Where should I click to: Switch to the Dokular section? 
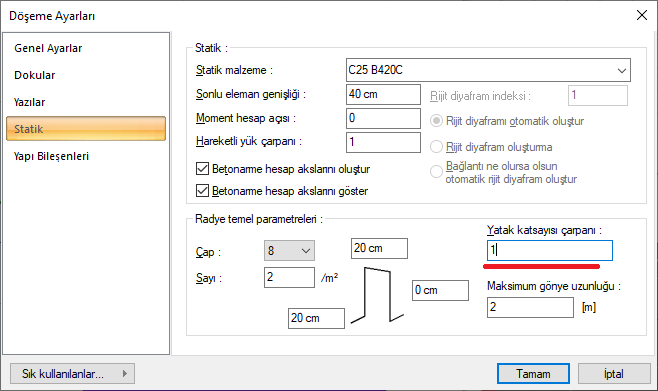[34, 75]
